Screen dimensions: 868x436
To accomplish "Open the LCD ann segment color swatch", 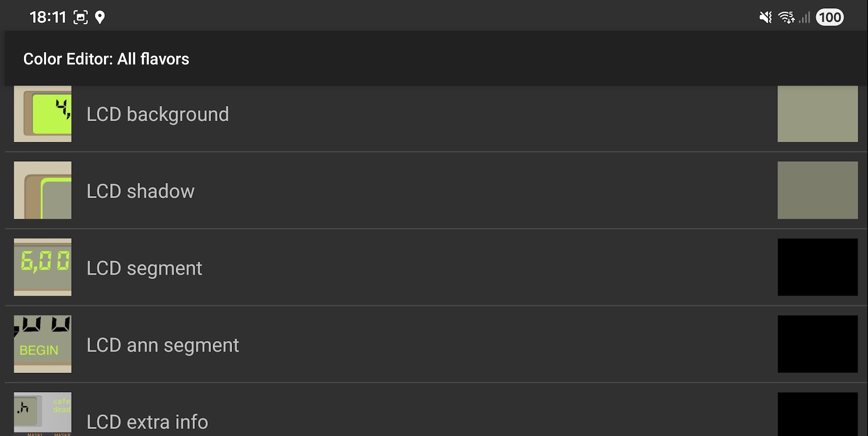I will 818,344.
